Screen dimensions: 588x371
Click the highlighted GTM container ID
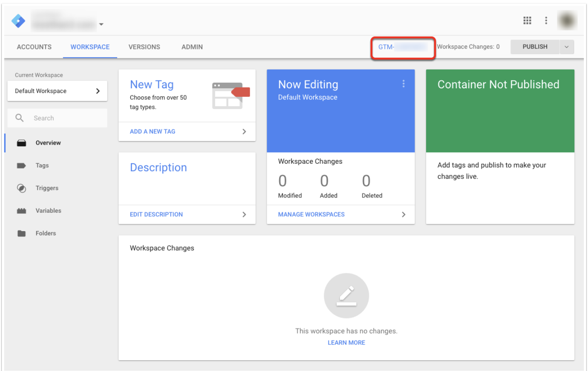[402, 47]
